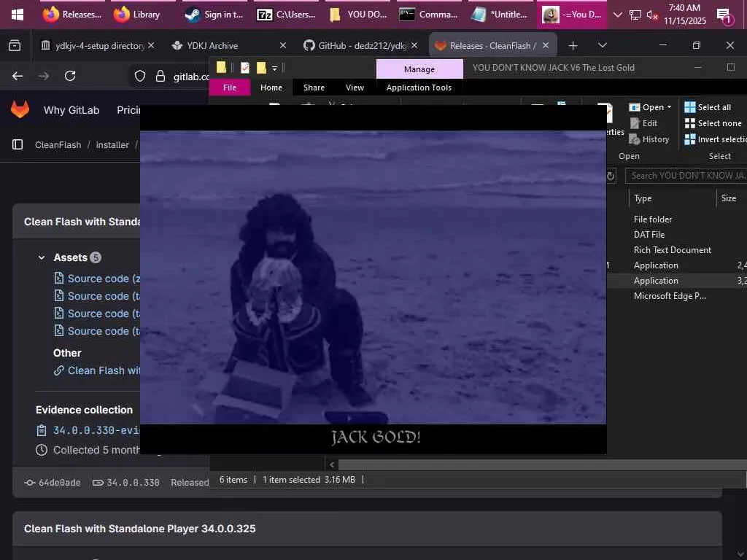Screen dimensions: 747x560
Task: Open Firefox Library taskbar window
Action: click(x=137, y=15)
